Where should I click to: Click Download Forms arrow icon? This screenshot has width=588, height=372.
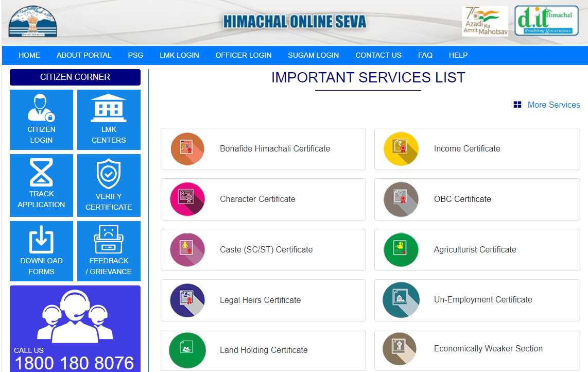pyautogui.click(x=41, y=239)
